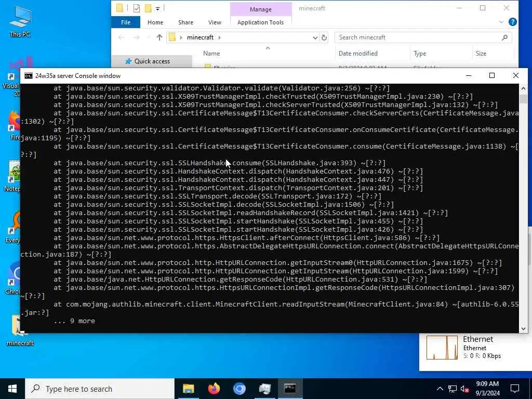Open the File menu in Explorer
This screenshot has width=532, height=399.
[x=126, y=22]
